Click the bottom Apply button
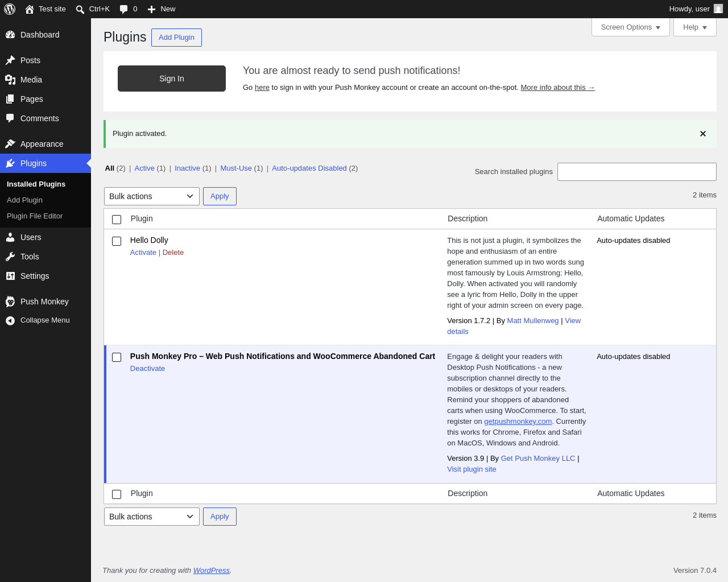 click(220, 517)
